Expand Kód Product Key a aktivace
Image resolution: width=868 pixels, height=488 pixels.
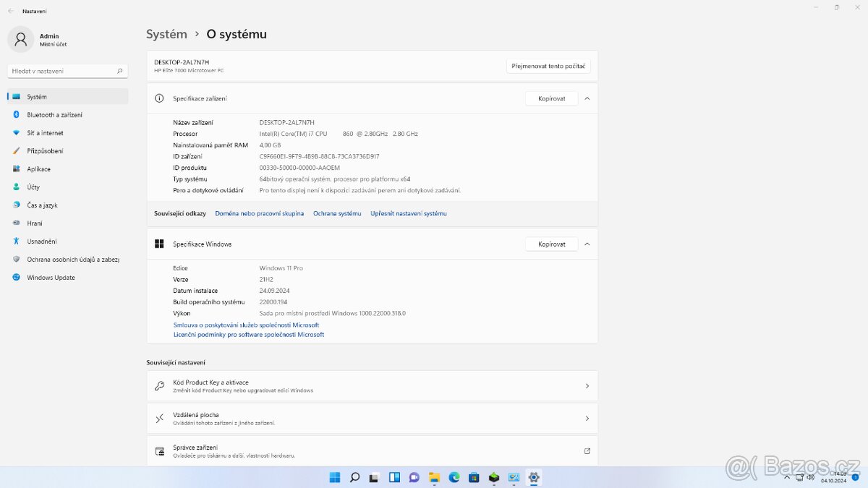point(372,386)
